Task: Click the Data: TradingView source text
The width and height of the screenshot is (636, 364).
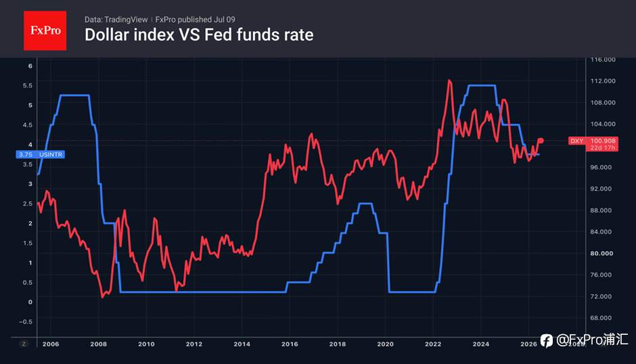Action: pos(116,20)
